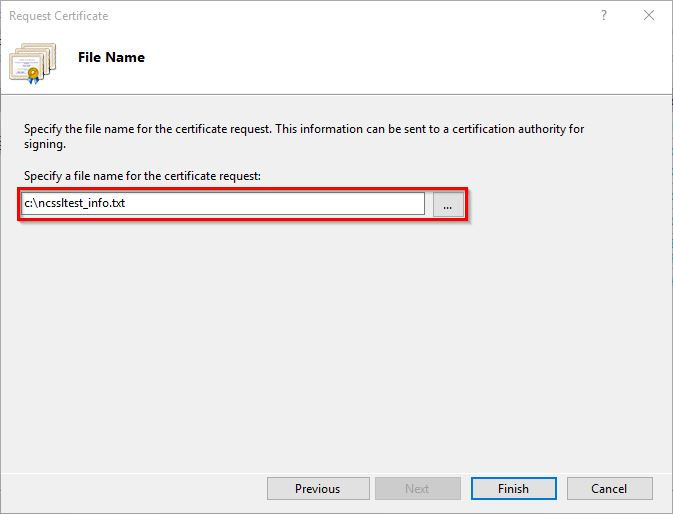Open file browser with the ellipsis button
The width and height of the screenshot is (673, 514).
click(x=447, y=204)
